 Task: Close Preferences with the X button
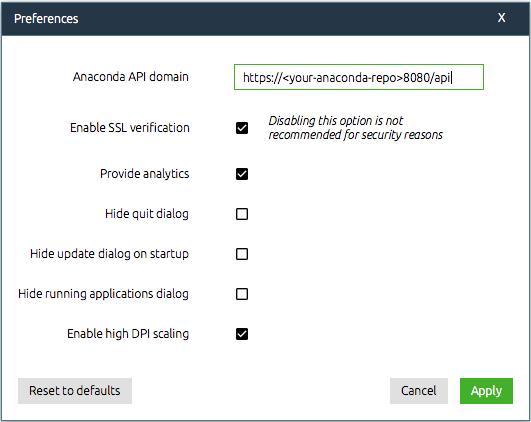502,18
